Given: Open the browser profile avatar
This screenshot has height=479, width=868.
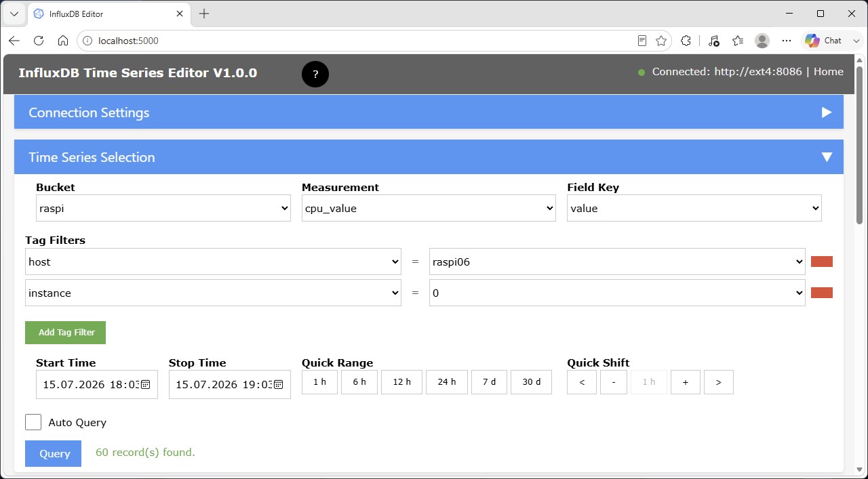Looking at the screenshot, I should pyautogui.click(x=762, y=41).
